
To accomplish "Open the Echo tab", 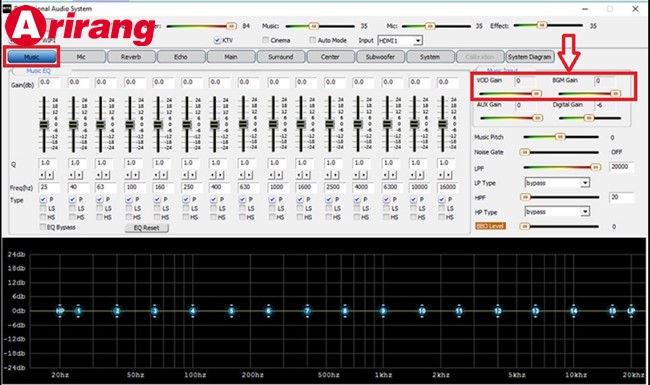I will (181, 57).
